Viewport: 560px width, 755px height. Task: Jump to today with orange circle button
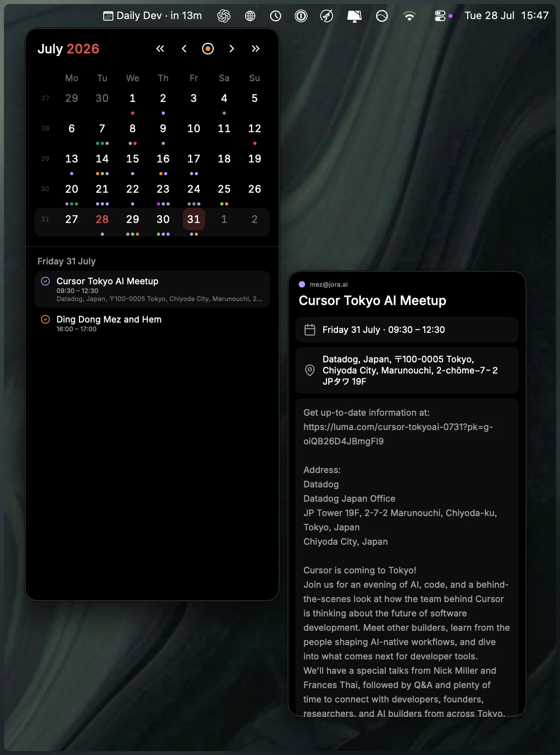[x=208, y=49]
